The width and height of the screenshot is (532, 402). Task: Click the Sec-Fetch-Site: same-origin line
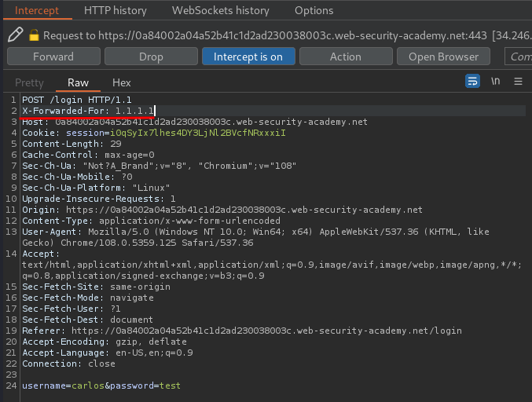96,287
